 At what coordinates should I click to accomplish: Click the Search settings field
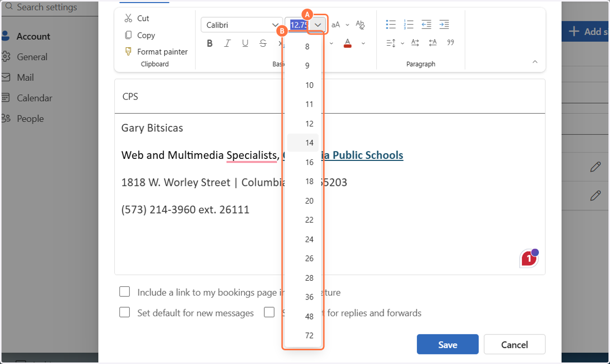click(x=49, y=7)
